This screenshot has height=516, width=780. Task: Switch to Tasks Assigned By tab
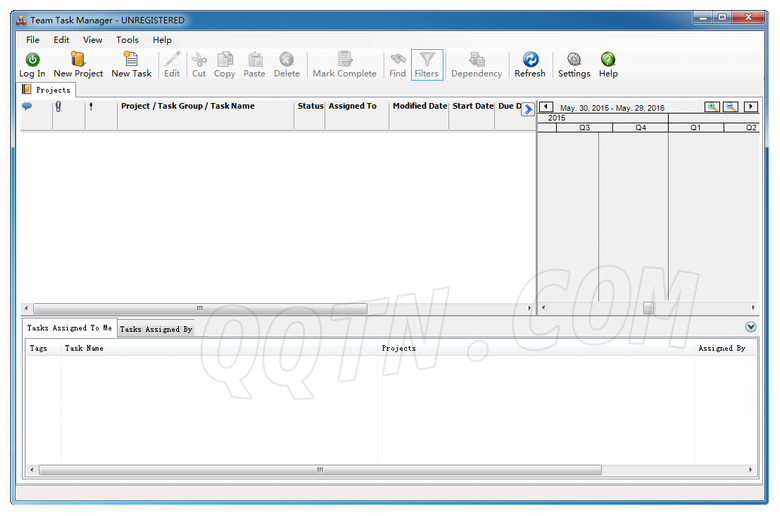[156, 329]
